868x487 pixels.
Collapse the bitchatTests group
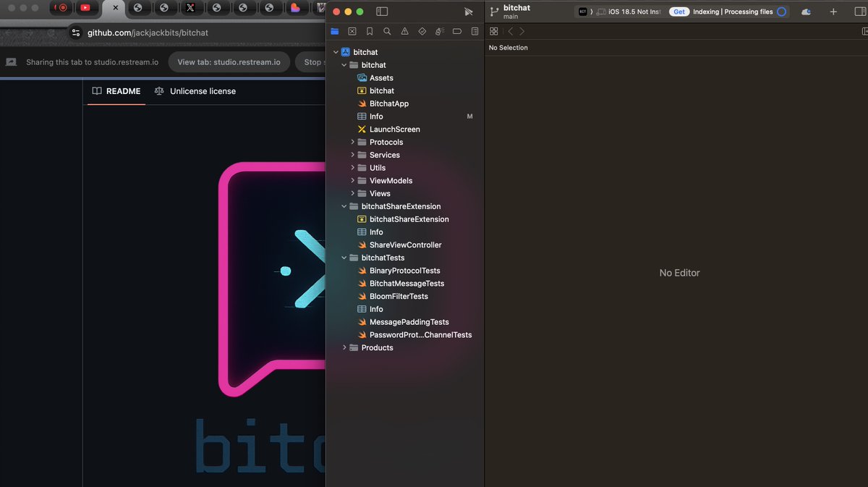(x=344, y=258)
